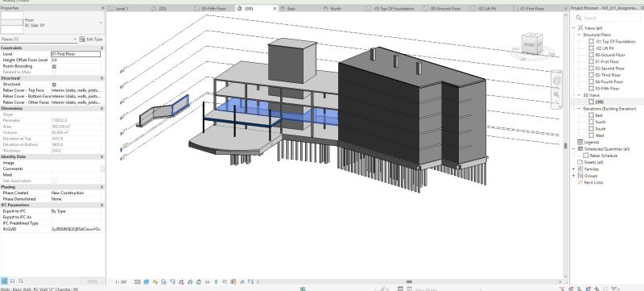Click the Edit Type button
Screen dimensions: 644x291
point(91,39)
